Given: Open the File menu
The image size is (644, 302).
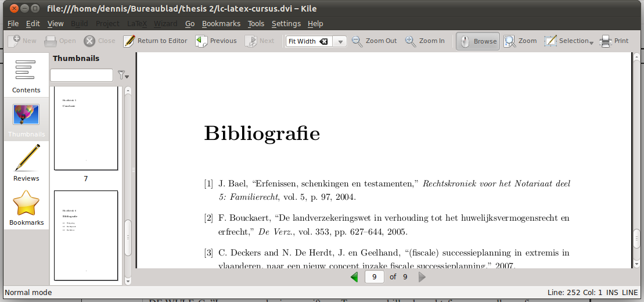Looking at the screenshot, I should 13,24.
